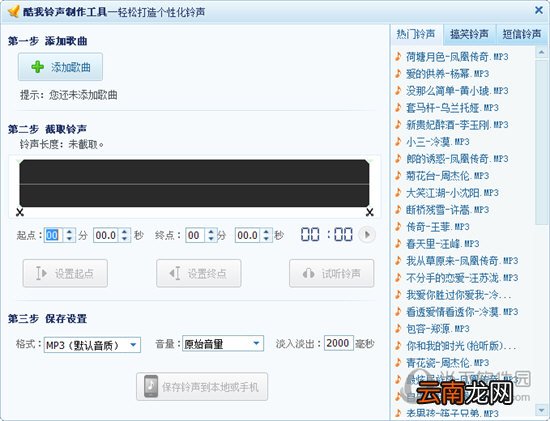Click the note icon beside 菊花台-周杰伦.MP3
The height and width of the screenshot is (421, 550).
point(398,175)
